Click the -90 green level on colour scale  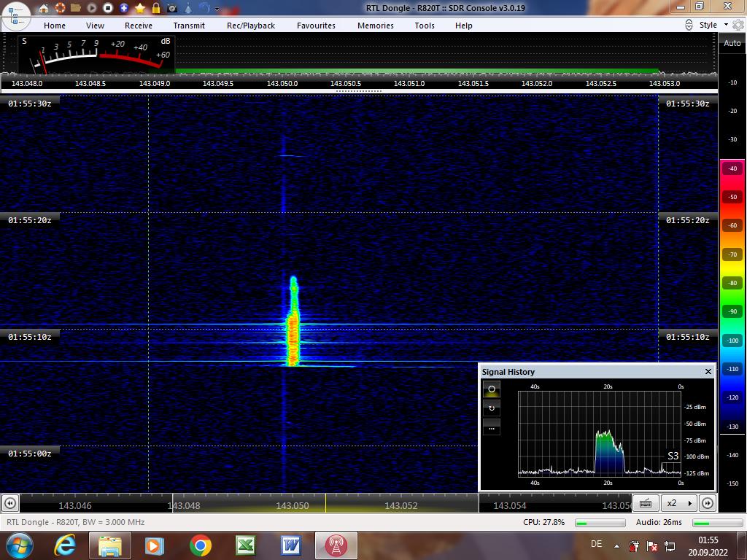(x=732, y=311)
